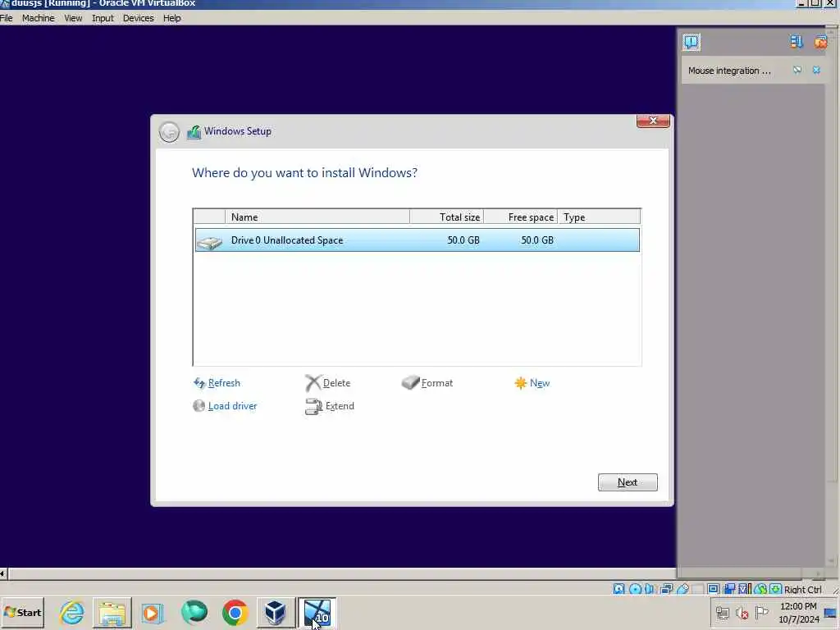The image size is (840, 630).
Task: Click the hard disk activity status icon
Action: (619, 589)
